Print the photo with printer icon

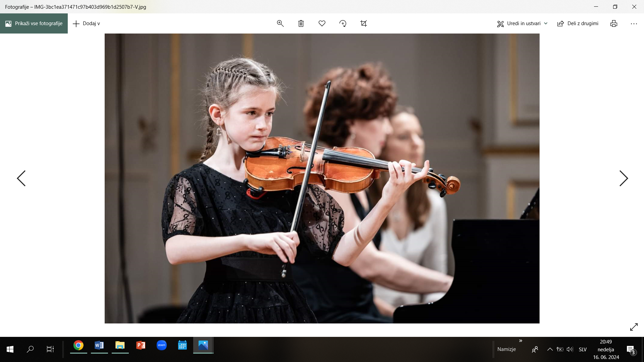pos(614,23)
